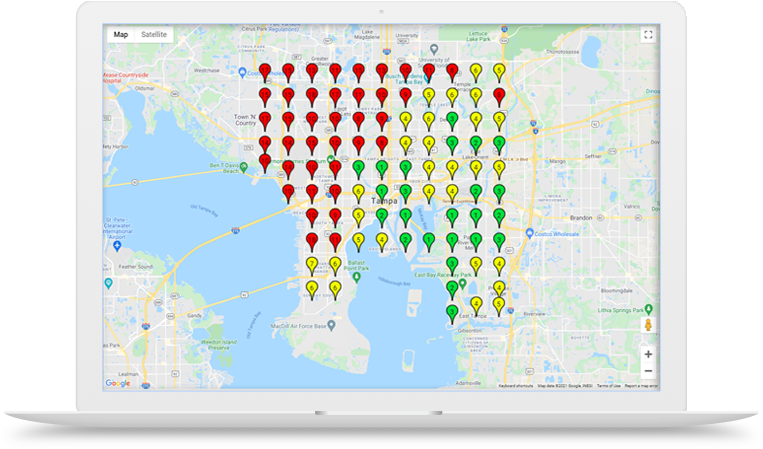Click the Raymond James Stadium marker

331,160
